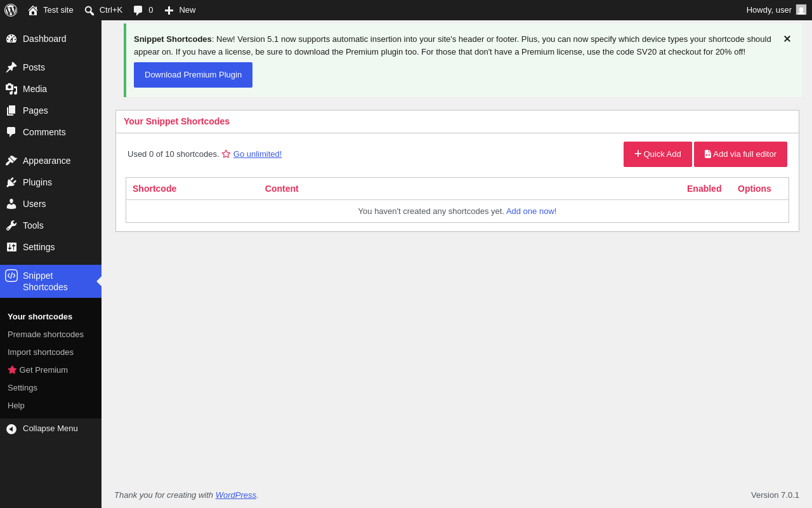Screen dimensions: 812x508
Task: Click the Snippet Shortcodes code icon
Action: click(x=11, y=276)
